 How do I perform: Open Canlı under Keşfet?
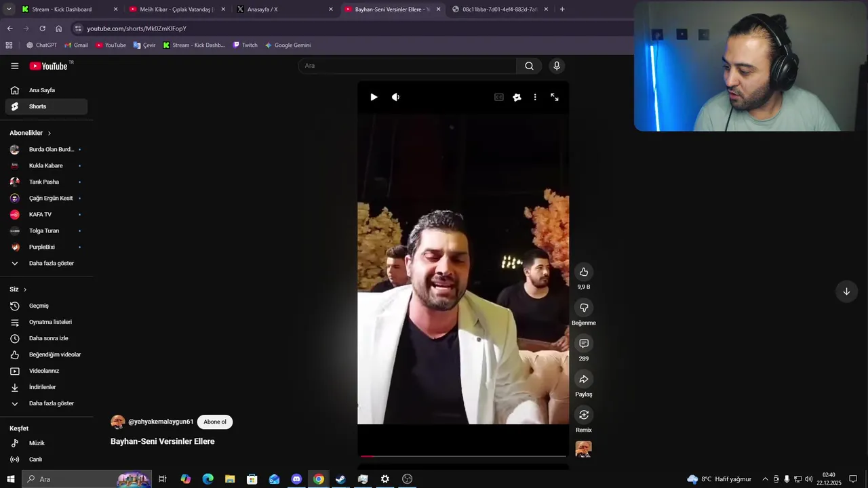click(46, 460)
